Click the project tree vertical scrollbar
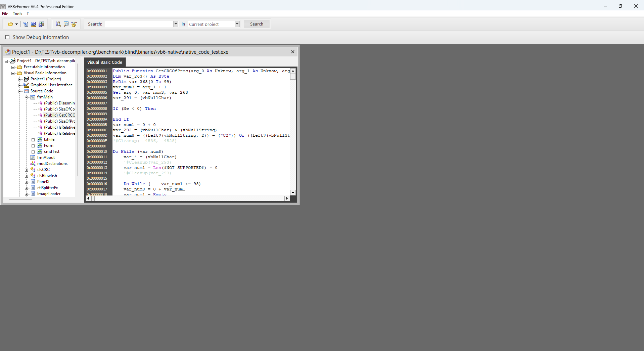 [78, 119]
